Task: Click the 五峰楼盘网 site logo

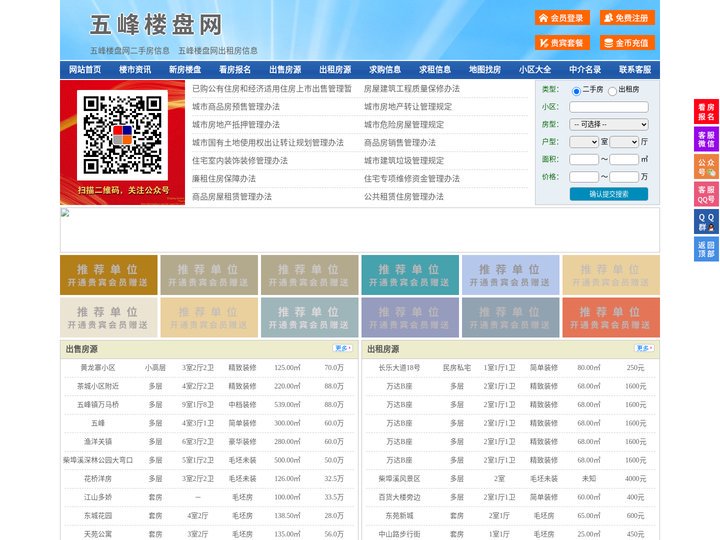Action: point(156,25)
